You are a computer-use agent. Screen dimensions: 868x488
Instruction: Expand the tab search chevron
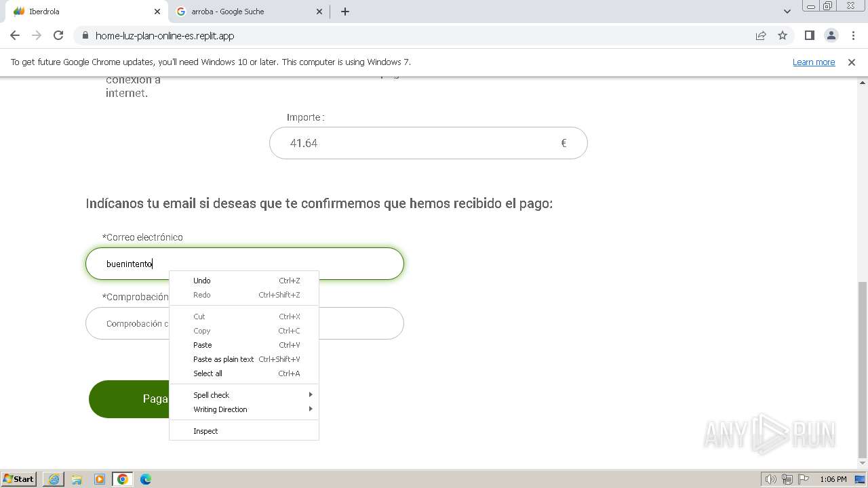(787, 12)
